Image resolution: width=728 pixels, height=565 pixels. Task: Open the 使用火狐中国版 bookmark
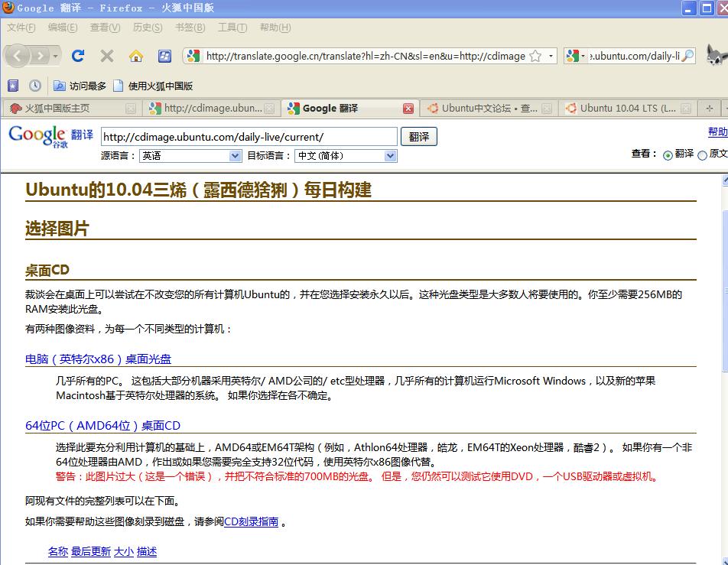[153, 86]
